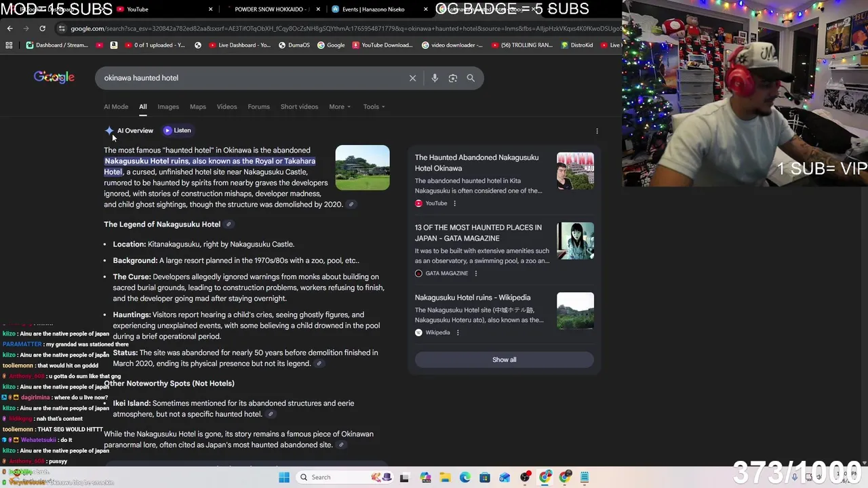Open options for the GATA MAGAZINE source
The image size is (868, 488).
point(475,273)
